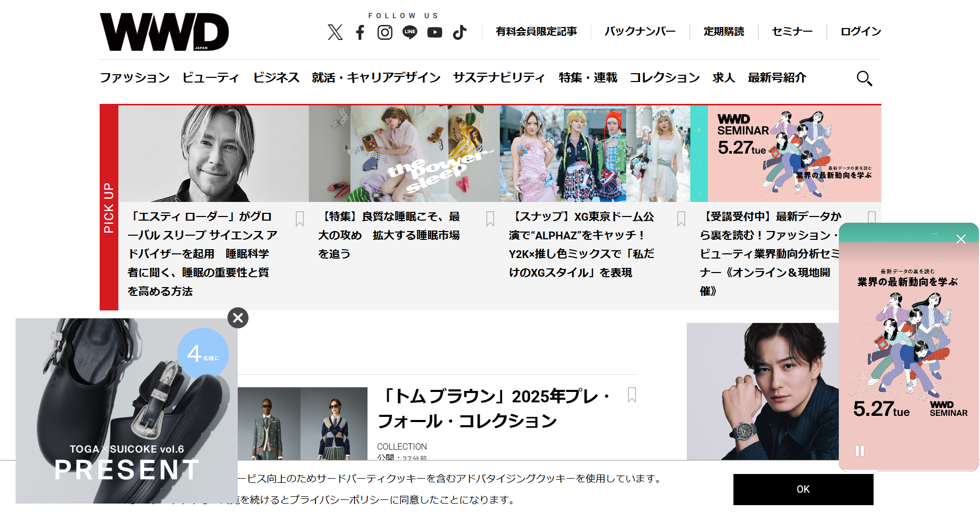The width and height of the screenshot is (980, 515).
Task: Bookmark the 良質な睡眠 feature article
Action: [490, 219]
